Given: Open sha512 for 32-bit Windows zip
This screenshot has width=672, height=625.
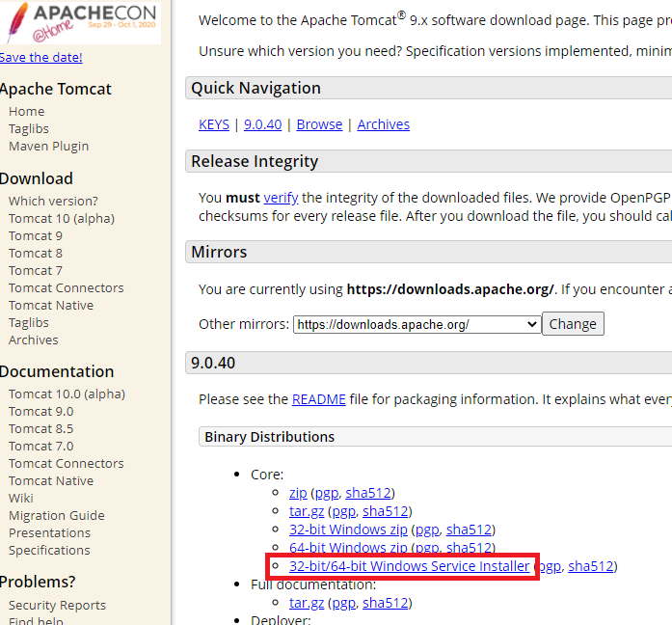Looking at the screenshot, I should (469, 530).
